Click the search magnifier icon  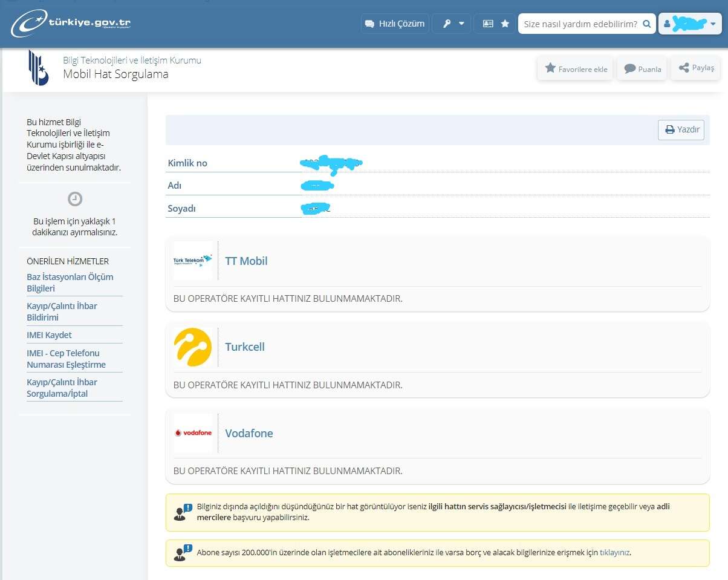coord(646,24)
